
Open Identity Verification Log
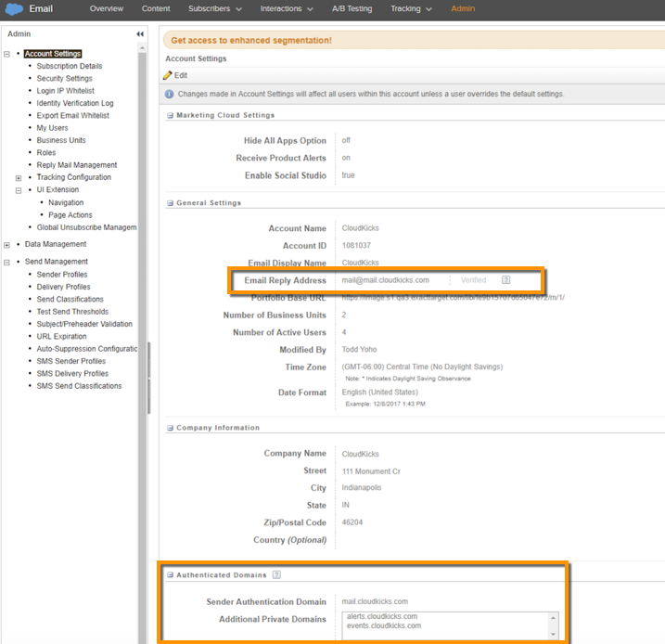tap(75, 103)
